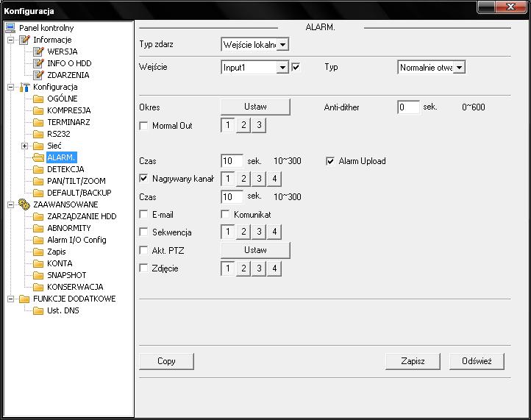Image resolution: width=531 pixels, height=420 pixels.
Task: Click the Panel kontrolny computer icon
Action: [x=10, y=28]
